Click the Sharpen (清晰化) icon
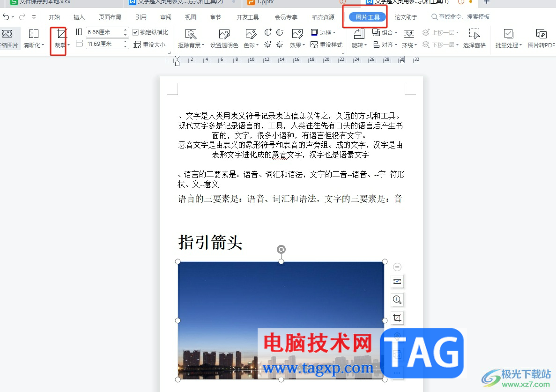Screen dimensions: 556x392 [x=33, y=34]
